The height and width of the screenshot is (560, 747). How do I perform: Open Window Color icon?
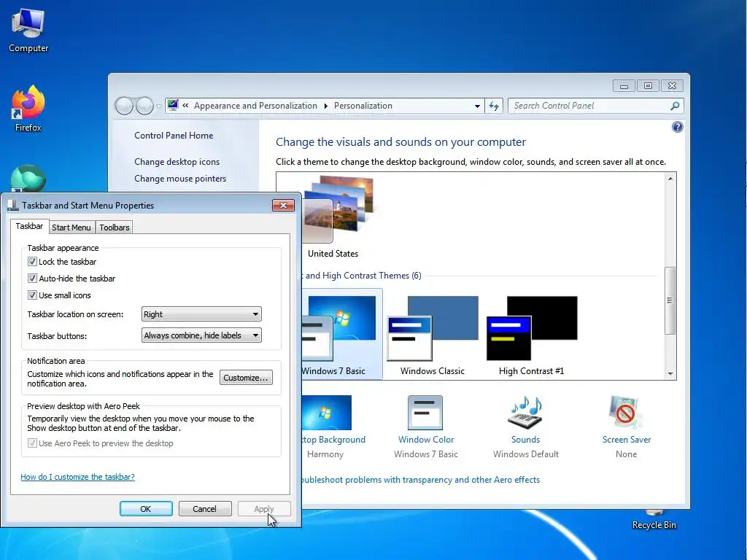[425, 413]
